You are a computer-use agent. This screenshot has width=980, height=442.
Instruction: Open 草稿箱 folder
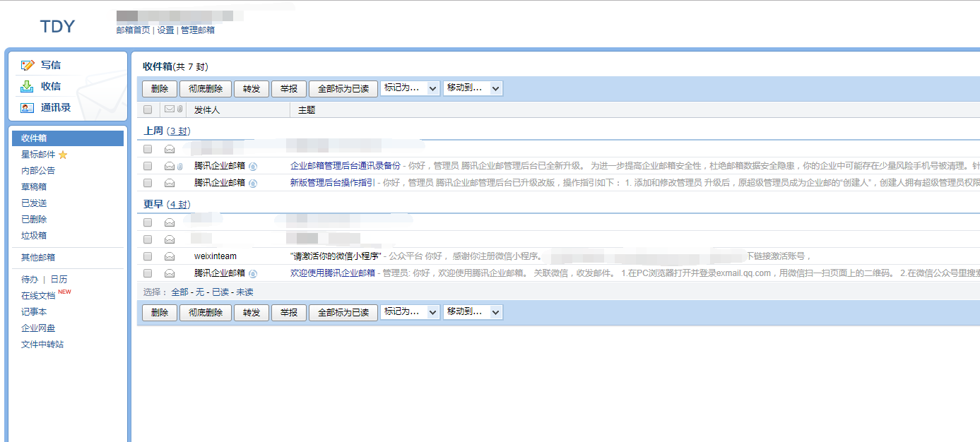click(34, 187)
